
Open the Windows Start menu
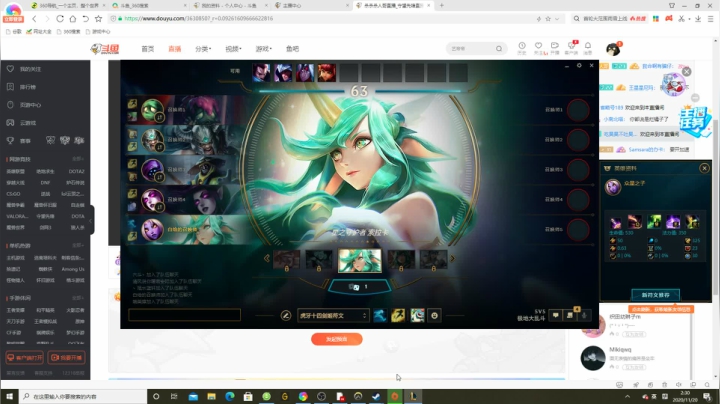[x=9, y=396]
